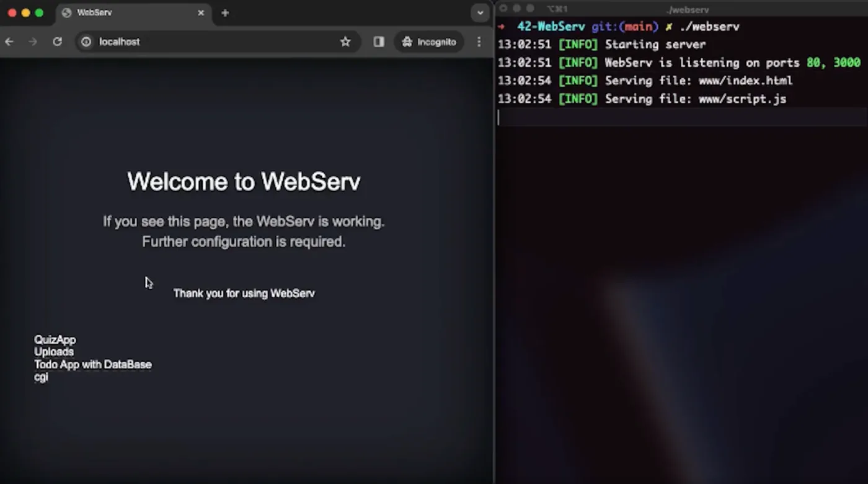Click the yellow minimize button of Chrome

coord(25,12)
